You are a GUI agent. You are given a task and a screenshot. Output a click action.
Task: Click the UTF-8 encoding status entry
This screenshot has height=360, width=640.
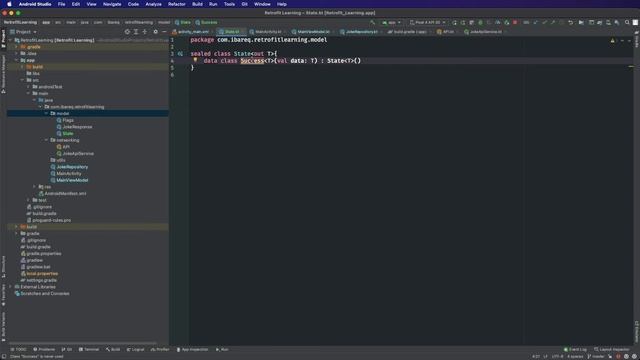557,356
